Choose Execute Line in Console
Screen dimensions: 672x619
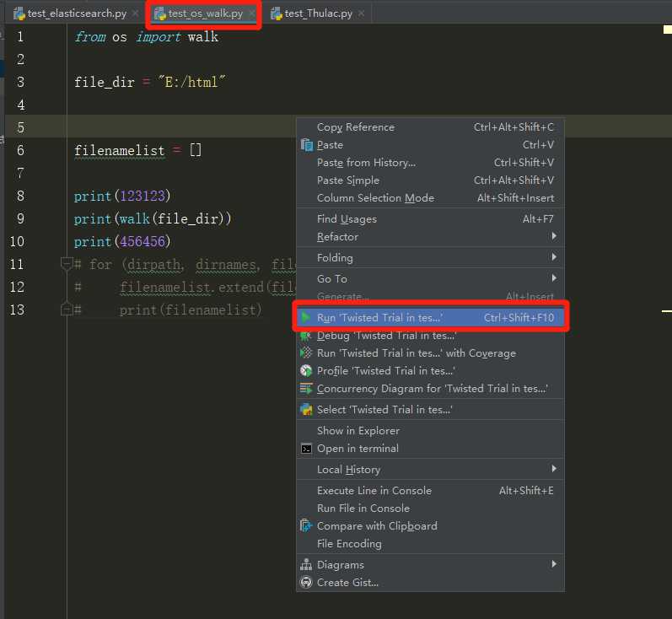coord(430,491)
